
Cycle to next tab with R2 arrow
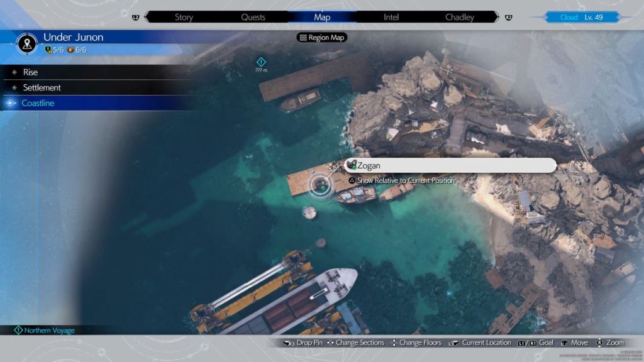(508, 17)
